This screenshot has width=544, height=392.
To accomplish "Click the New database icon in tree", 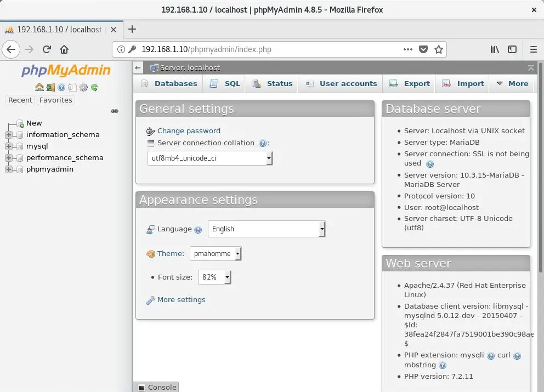I will point(20,123).
